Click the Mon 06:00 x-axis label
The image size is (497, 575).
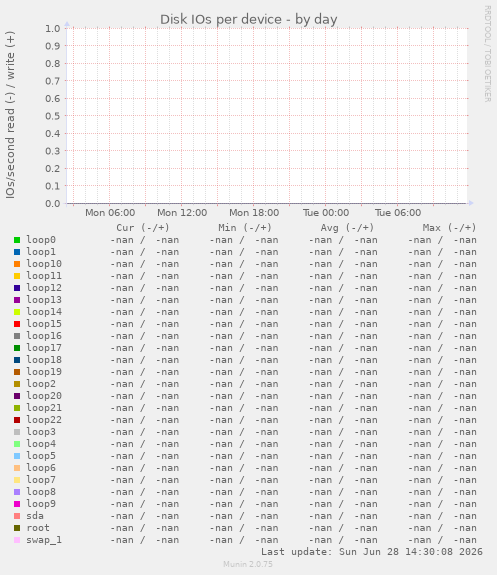point(110,213)
